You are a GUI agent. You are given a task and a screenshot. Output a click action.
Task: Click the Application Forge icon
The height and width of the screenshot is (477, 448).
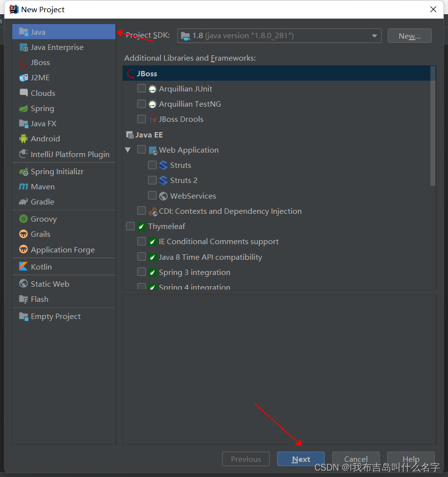[23, 250]
